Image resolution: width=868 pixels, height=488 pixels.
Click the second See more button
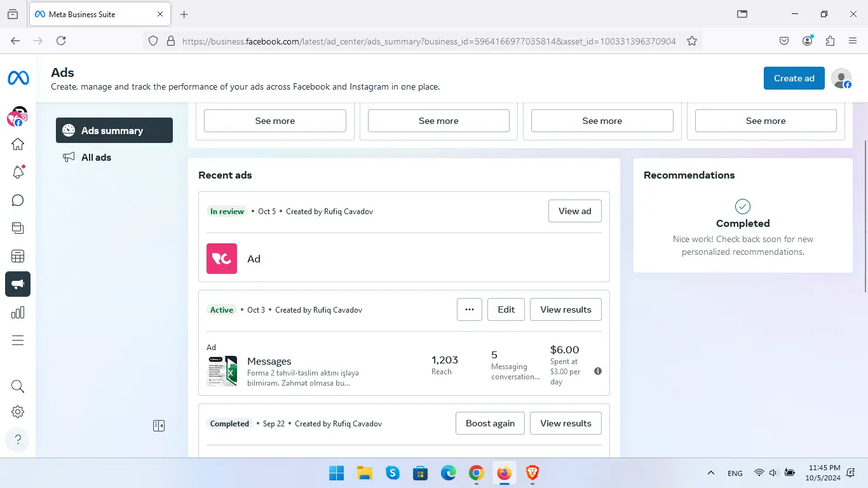438,121
